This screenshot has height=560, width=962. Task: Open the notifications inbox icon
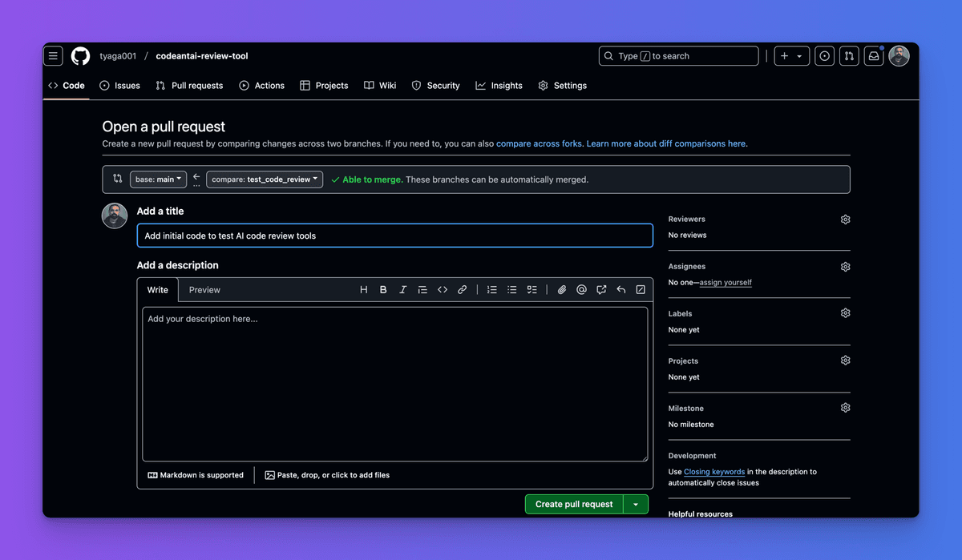click(x=873, y=55)
